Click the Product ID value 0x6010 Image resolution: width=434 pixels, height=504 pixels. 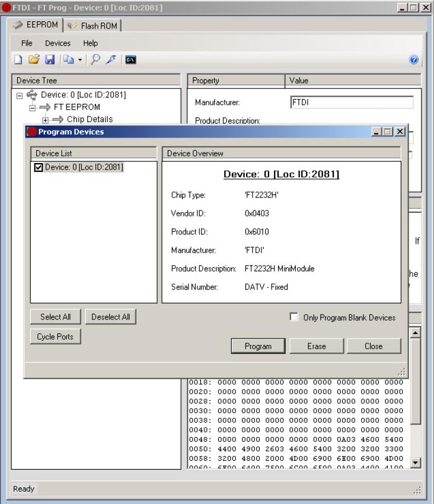[x=257, y=232]
